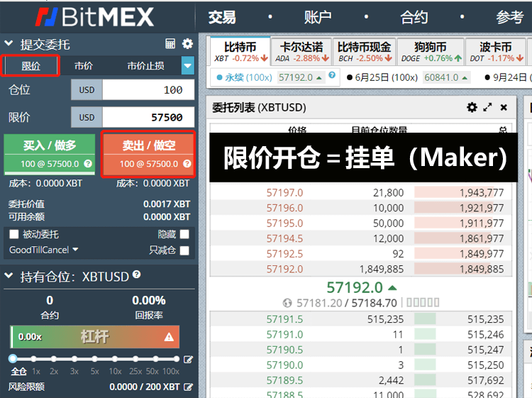Expand the order book panel fullscreen

tap(487, 108)
